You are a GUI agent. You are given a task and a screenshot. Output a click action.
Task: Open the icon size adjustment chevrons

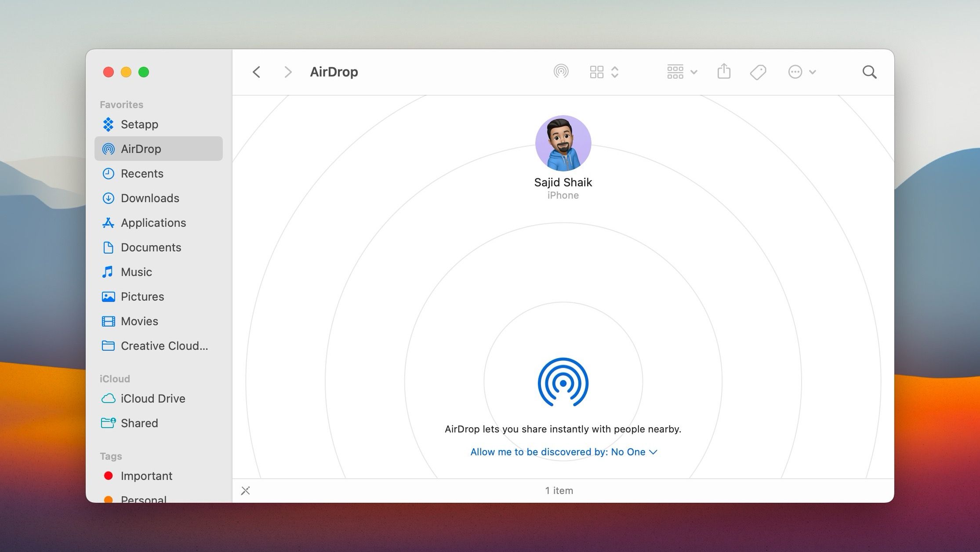[615, 71]
